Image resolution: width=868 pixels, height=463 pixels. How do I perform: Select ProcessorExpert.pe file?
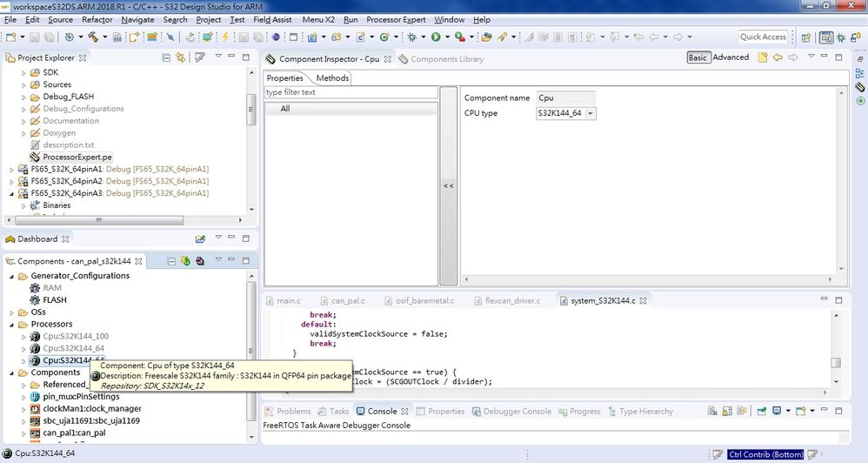coord(77,158)
